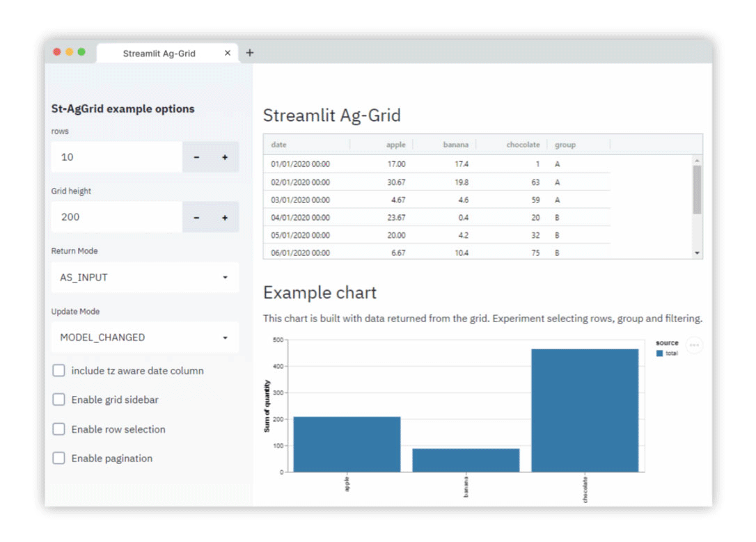Viewport: 756px width, 542px height.
Task: Toggle Enable row selection checkbox
Action: (x=58, y=429)
